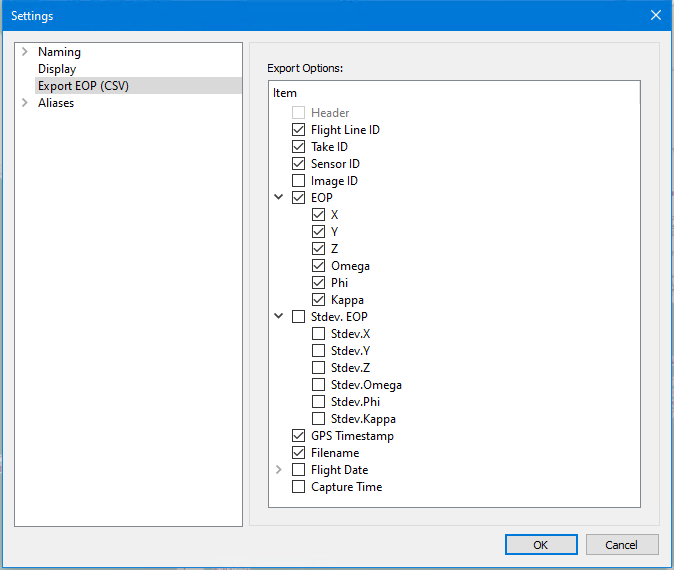Select Display in the settings tree
674x570 pixels.
tap(57, 69)
